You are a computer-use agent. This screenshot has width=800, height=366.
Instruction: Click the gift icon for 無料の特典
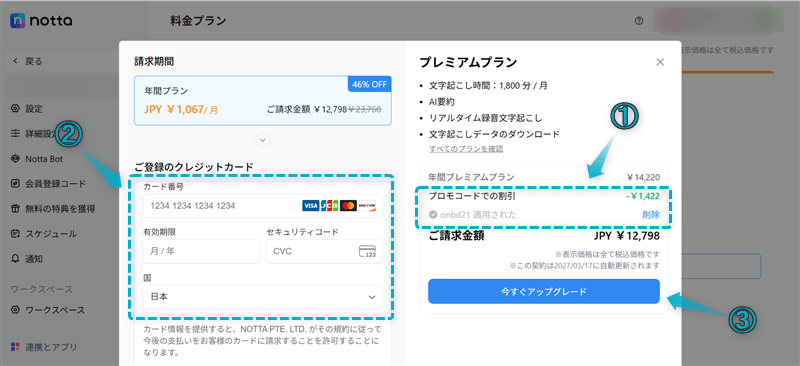[x=15, y=209]
